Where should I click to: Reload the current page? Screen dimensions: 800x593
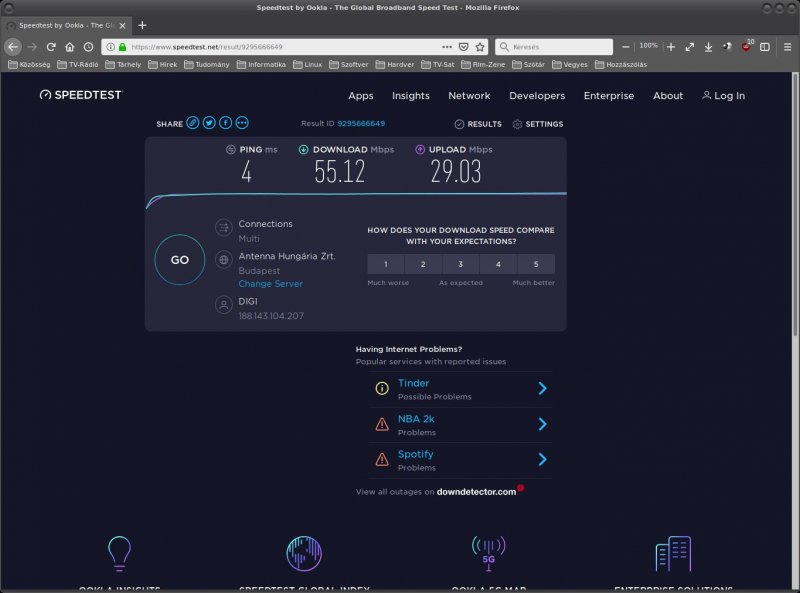click(51, 47)
